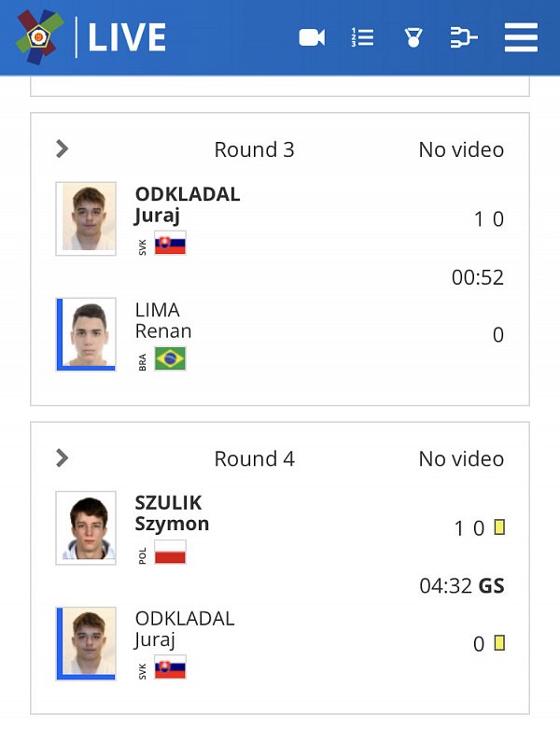Open the video camera icon in header
This screenshot has width=560, height=729.
[312, 37]
